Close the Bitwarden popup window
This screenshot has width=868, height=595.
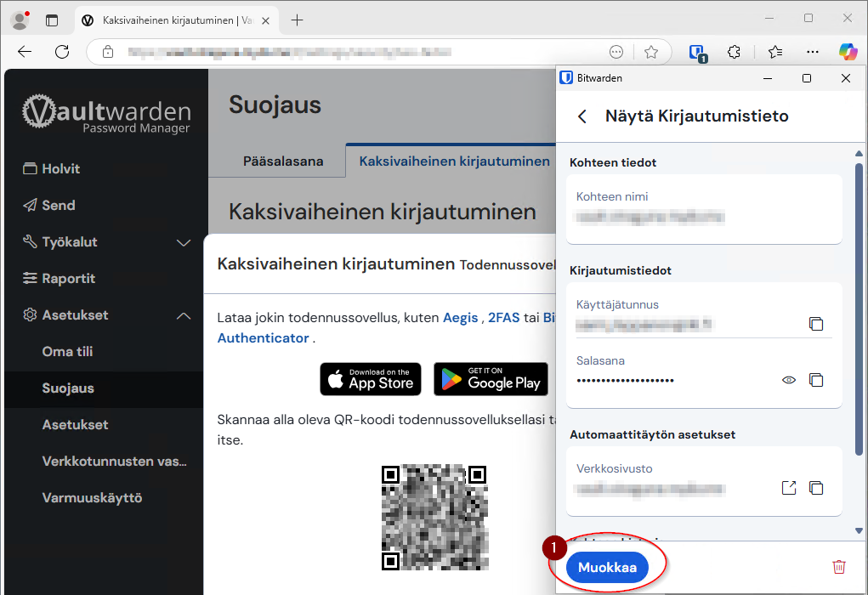coord(845,78)
